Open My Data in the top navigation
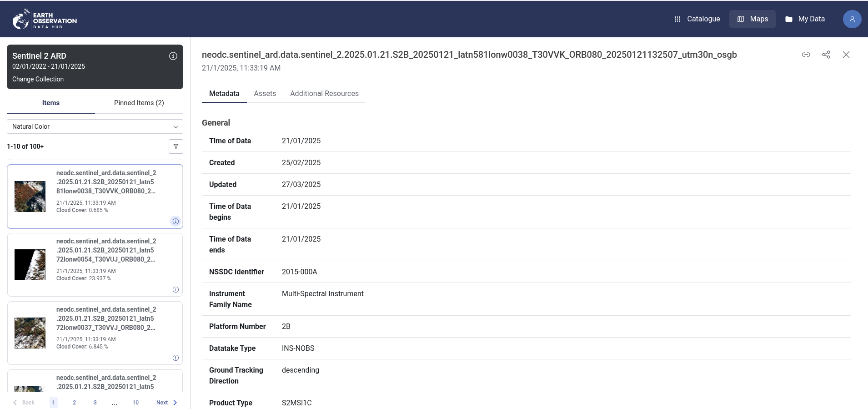 pyautogui.click(x=805, y=19)
